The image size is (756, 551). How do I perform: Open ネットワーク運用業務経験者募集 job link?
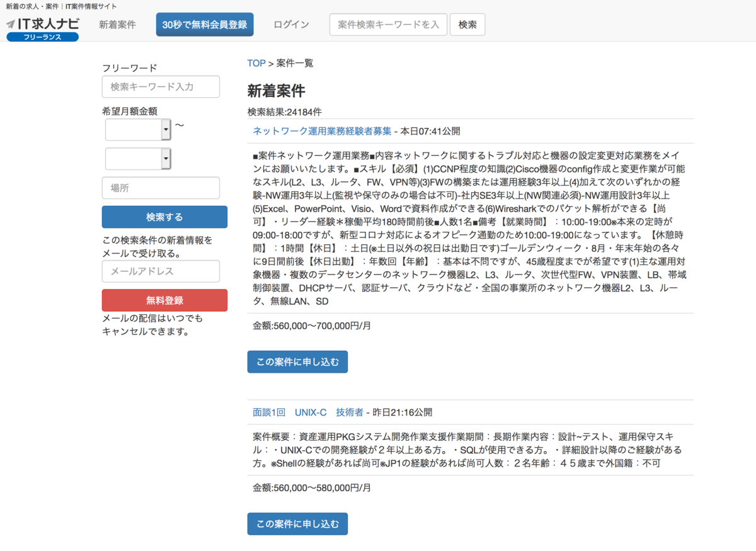[322, 131]
